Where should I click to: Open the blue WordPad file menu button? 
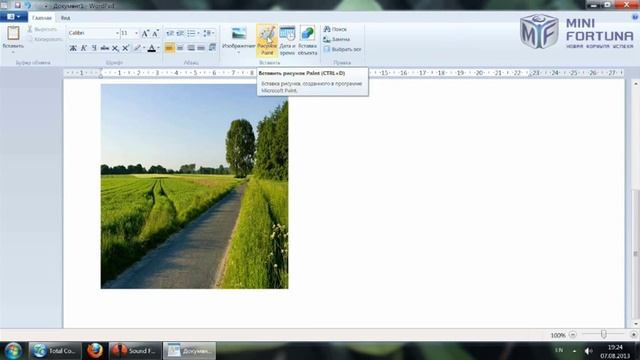pyautogui.click(x=14, y=17)
